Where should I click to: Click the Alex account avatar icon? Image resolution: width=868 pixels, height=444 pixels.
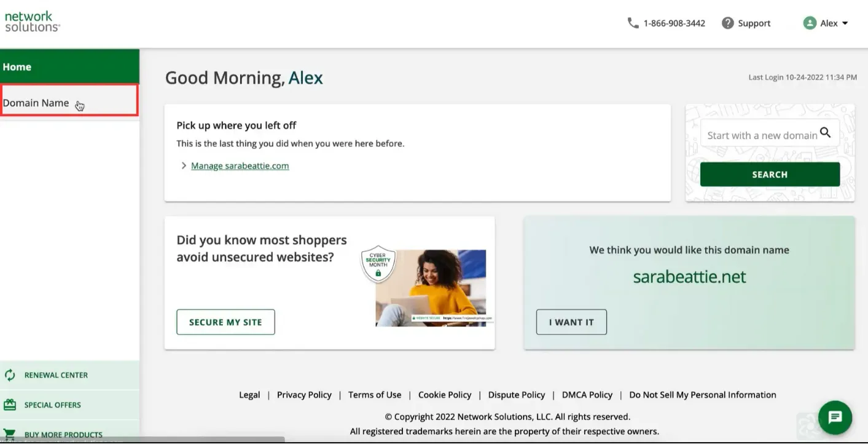tap(810, 23)
